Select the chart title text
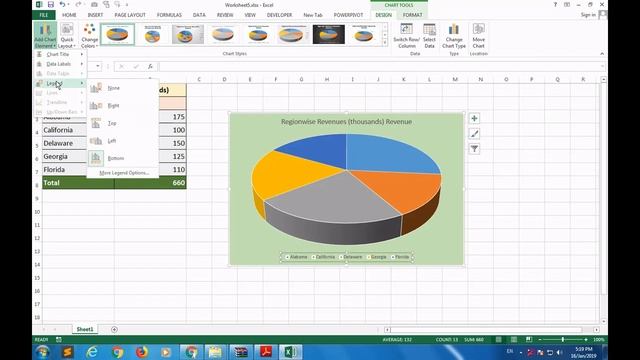 346,122
